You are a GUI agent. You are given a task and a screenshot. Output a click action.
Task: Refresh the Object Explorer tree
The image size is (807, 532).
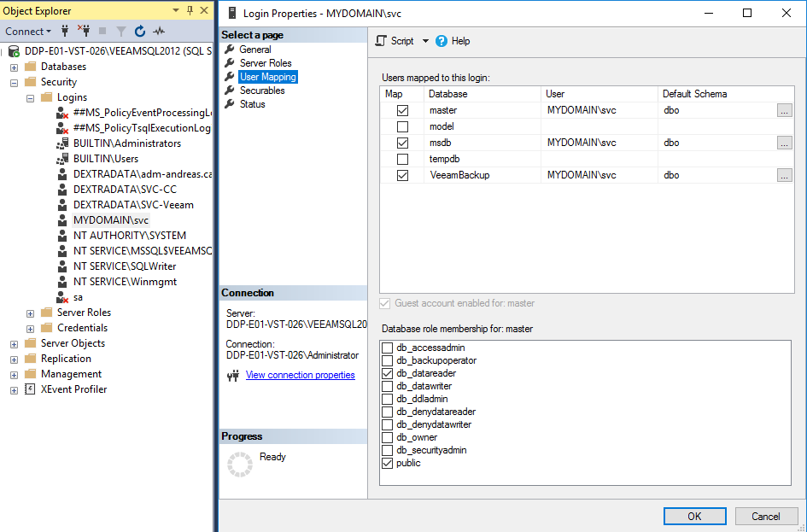(x=139, y=32)
